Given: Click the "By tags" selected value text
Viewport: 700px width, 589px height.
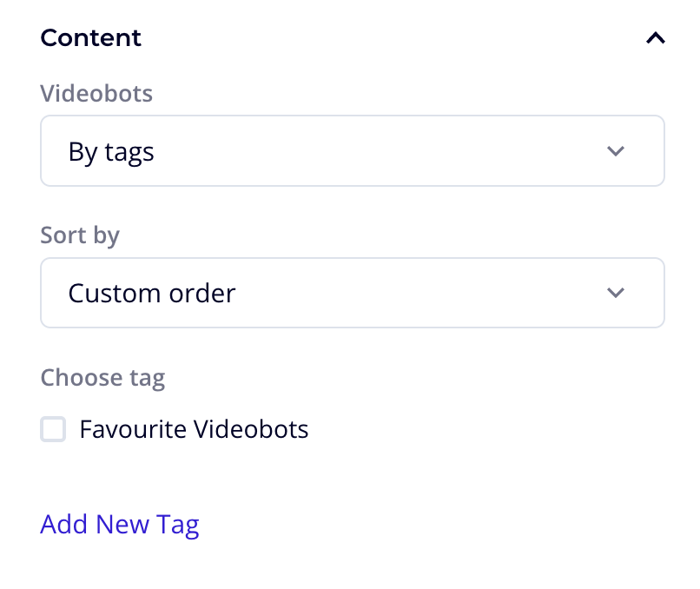Looking at the screenshot, I should 111,152.
